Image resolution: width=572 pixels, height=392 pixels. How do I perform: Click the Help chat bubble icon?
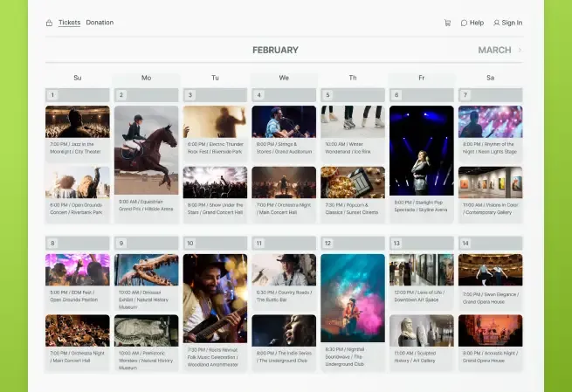tap(464, 23)
